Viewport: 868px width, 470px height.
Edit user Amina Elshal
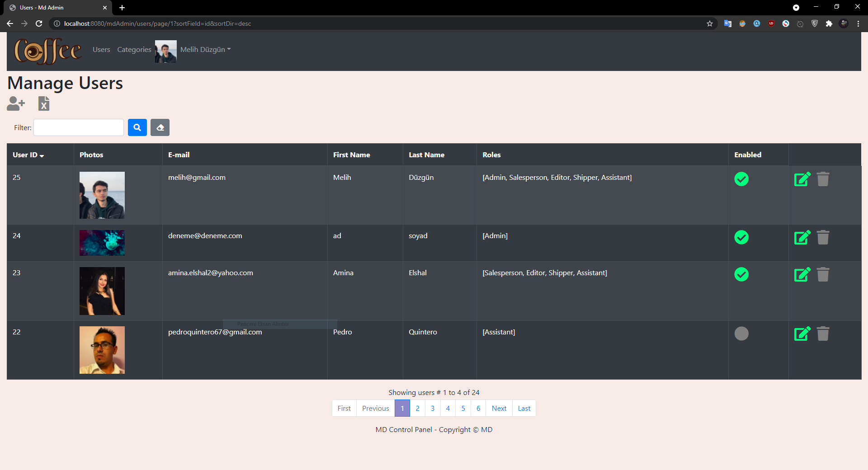click(802, 274)
